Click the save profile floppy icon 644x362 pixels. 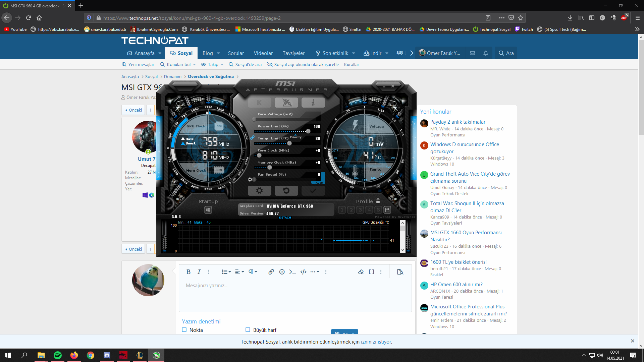click(387, 210)
